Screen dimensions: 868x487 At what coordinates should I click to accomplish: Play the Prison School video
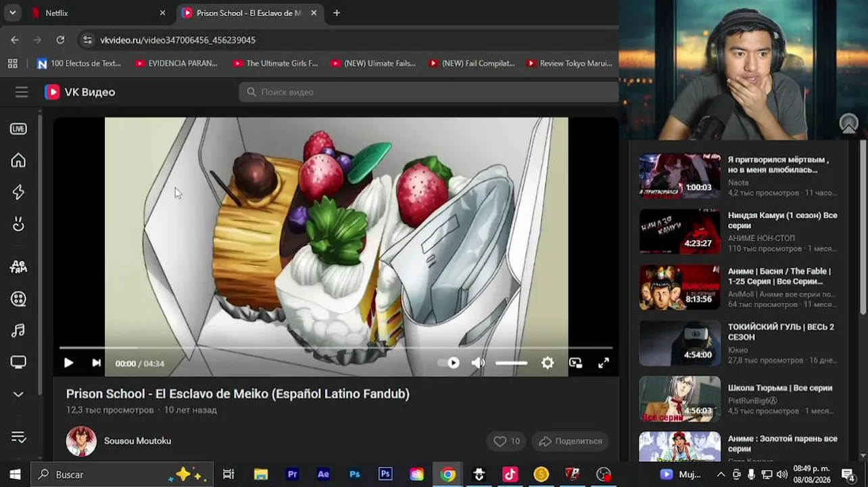click(x=68, y=363)
